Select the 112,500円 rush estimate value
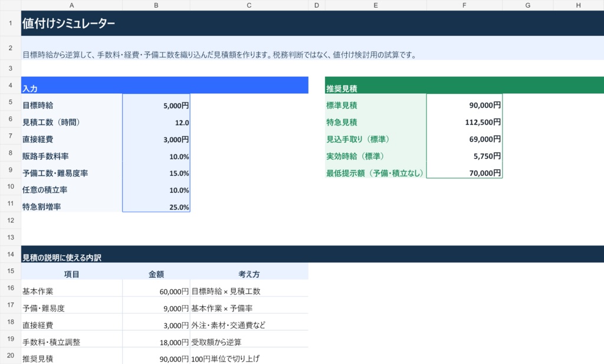The width and height of the screenshot is (604, 364). (x=464, y=119)
